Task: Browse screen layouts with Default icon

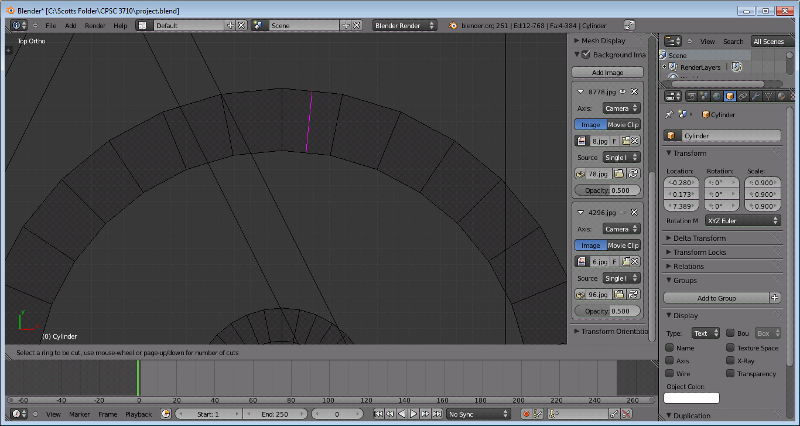Action: tap(143, 26)
